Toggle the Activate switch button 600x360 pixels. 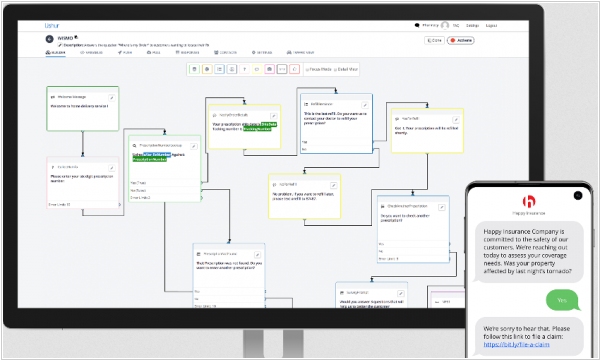point(461,40)
